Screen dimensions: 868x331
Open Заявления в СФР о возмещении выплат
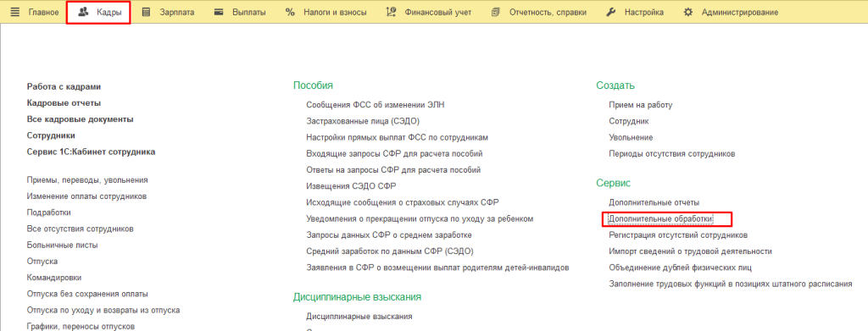click(438, 268)
